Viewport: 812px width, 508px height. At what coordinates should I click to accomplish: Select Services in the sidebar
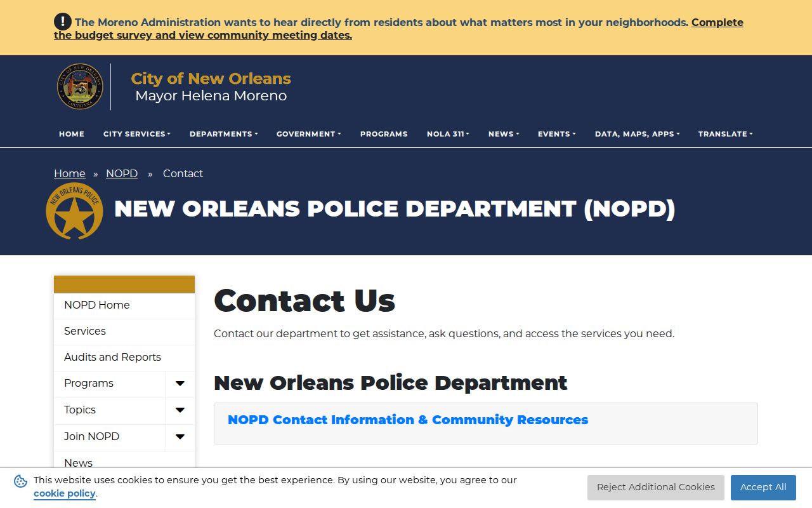tap(124, 331)
